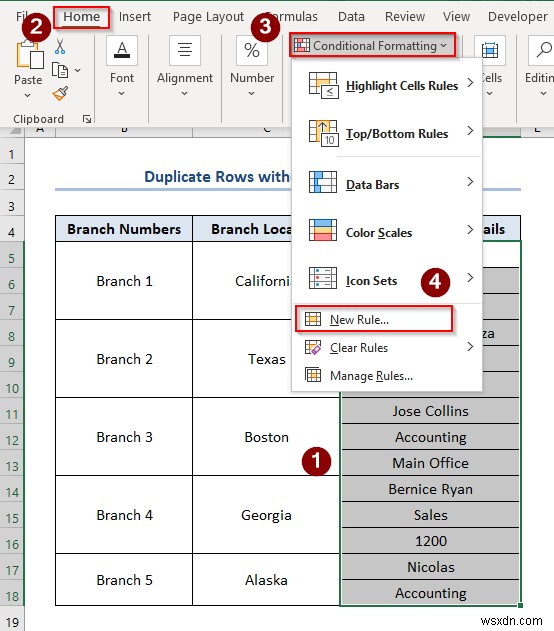Expand the Font group chevron

(x=122, y=93)
